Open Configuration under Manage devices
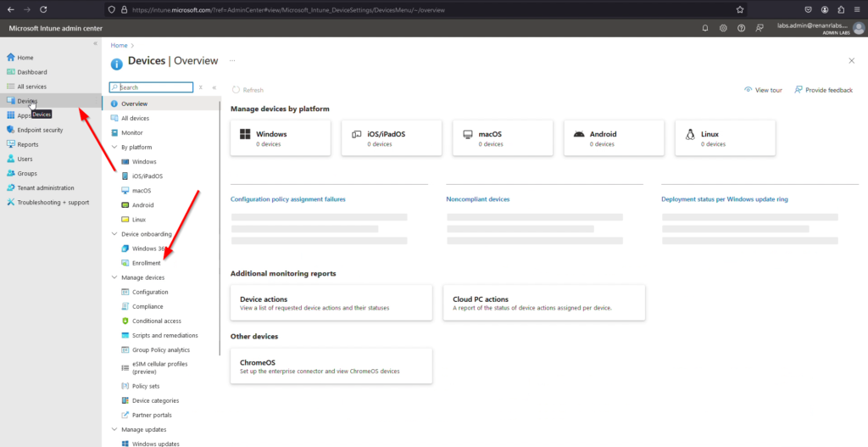Screen dimensions: 868x447 (x=150, y=292)
